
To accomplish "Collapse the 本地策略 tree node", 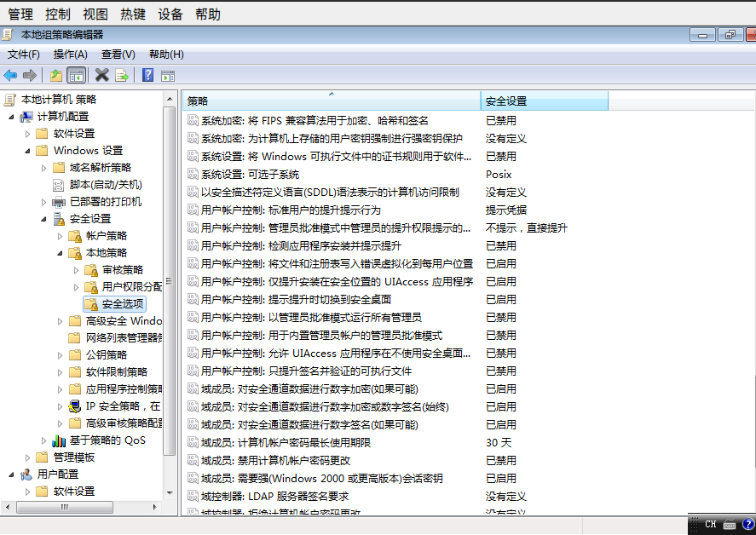I will [61, 253].
